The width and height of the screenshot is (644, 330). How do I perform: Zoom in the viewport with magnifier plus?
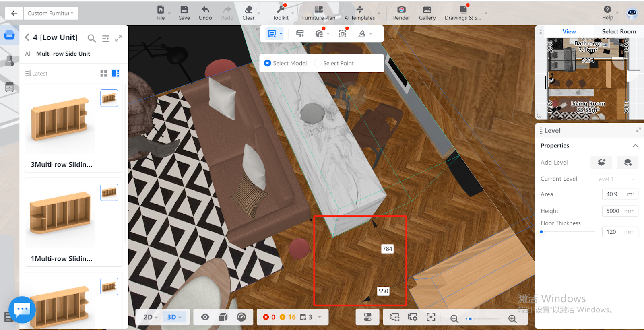tap(512, 318)
